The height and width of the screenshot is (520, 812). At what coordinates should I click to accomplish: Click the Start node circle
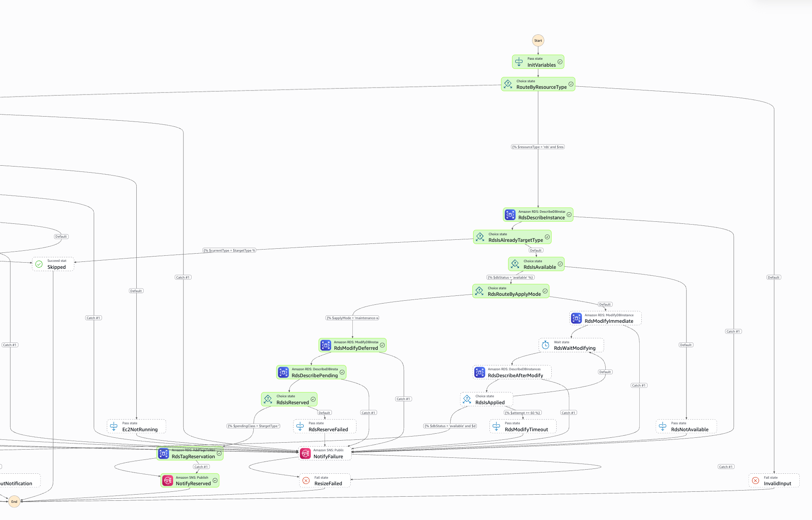[538, 41]
